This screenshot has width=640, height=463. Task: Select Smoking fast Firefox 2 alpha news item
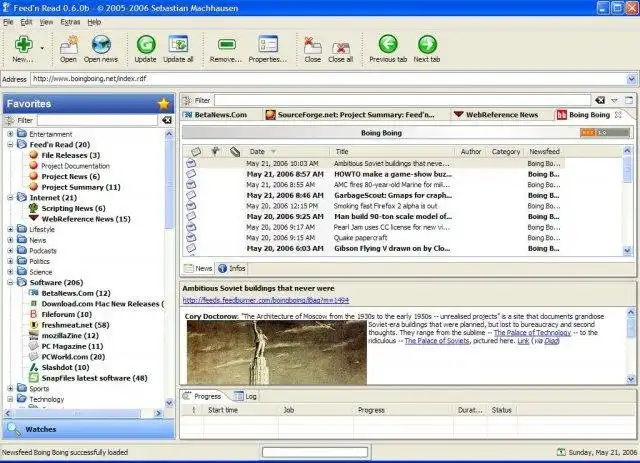click(x=385, y=206)
